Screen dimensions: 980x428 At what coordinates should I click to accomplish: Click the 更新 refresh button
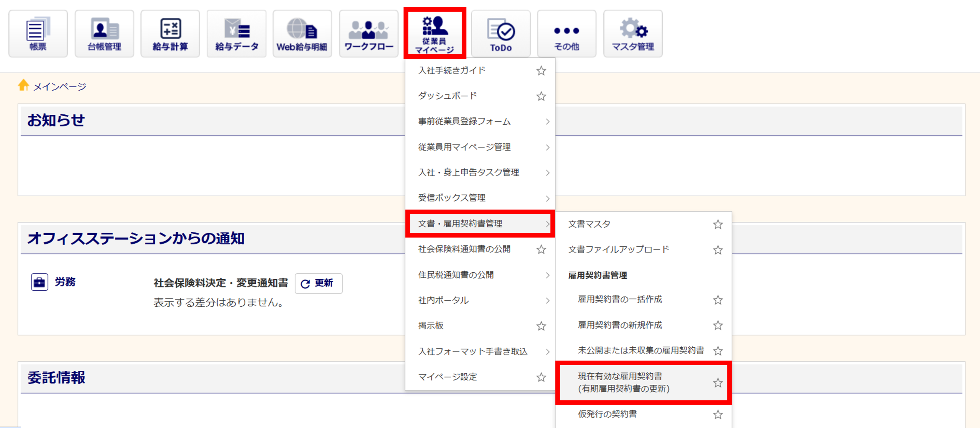coord(318,283)
